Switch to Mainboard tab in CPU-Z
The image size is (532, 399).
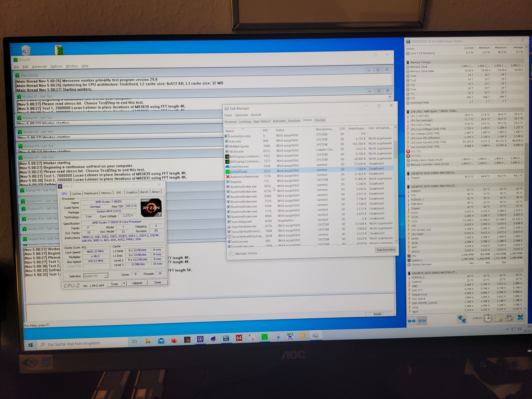(x=91, y=193)
